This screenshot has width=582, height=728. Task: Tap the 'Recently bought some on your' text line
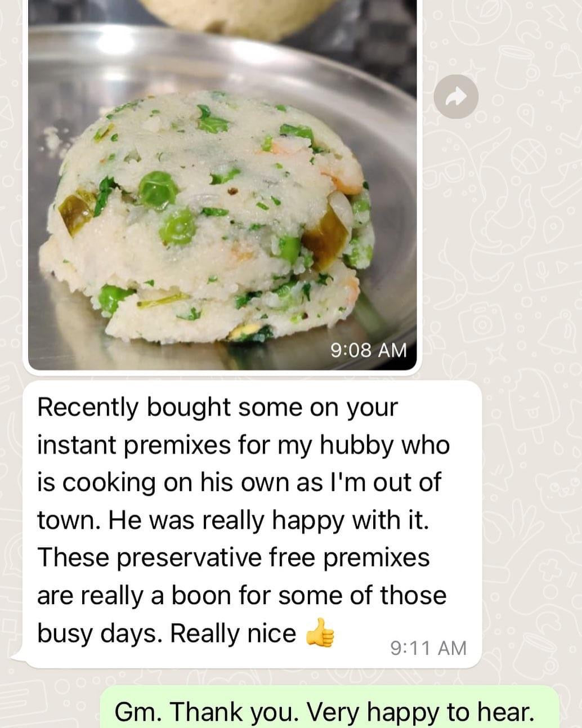click(x=218, y=408)
